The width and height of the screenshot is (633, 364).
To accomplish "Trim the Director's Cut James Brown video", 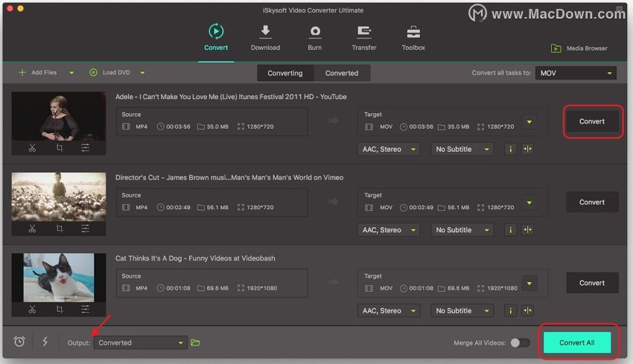I will 32,229.
